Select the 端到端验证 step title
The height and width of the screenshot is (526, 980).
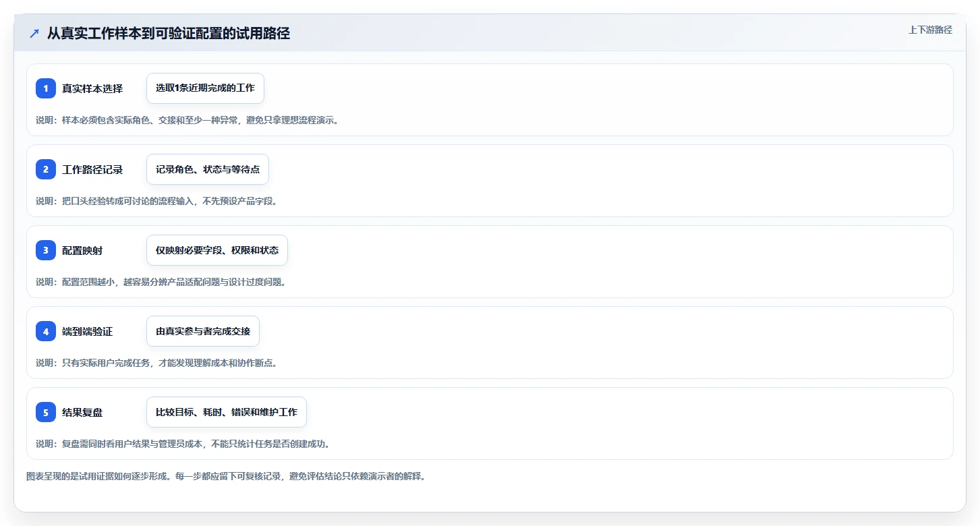pyautogui.click(x=87, y=331)
